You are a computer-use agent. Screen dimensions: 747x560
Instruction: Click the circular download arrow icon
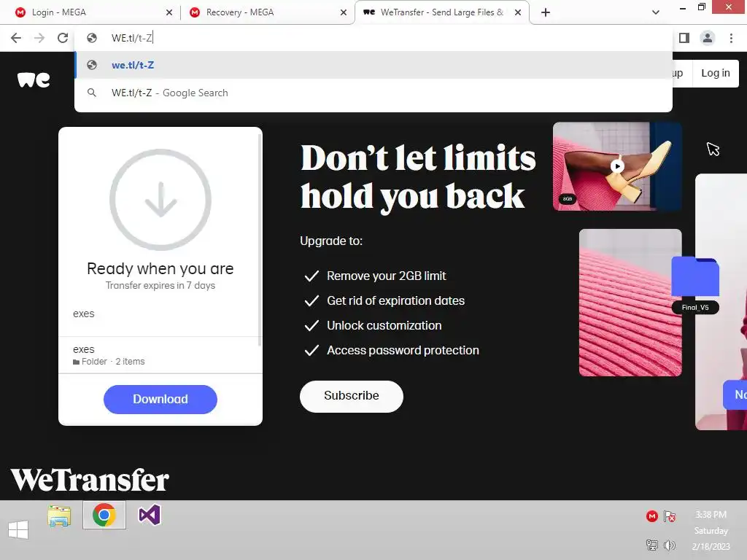(x=160, y=200)
